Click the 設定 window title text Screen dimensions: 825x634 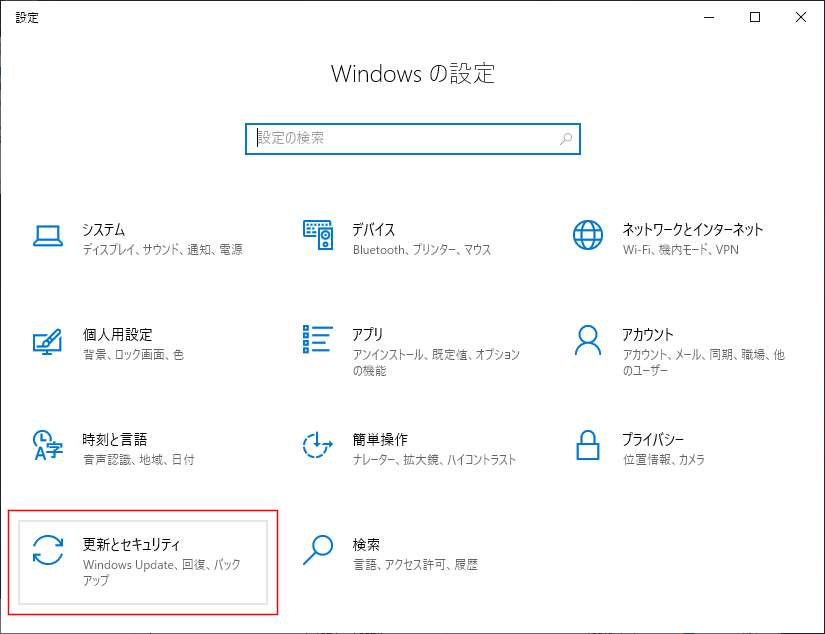point(27,18)
